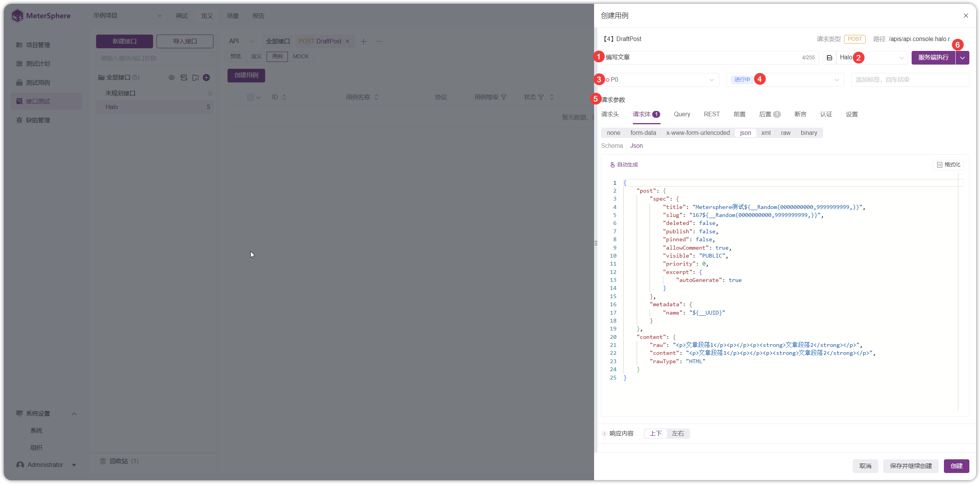Choose form-data body type
The image size is (980, 484).
tap(643, 133)
